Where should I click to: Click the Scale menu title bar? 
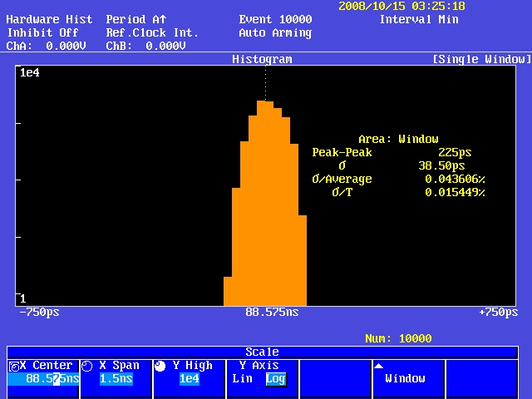(263, 352)
